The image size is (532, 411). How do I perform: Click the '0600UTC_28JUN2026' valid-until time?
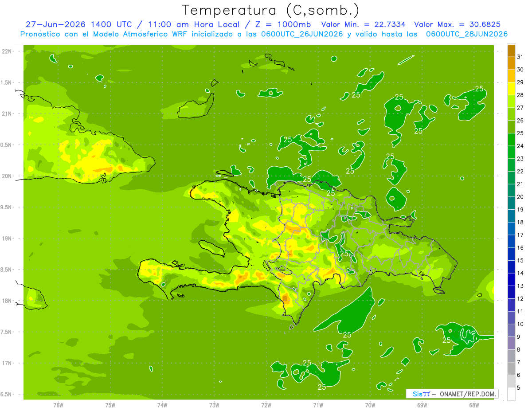click(x=467, y=34)
